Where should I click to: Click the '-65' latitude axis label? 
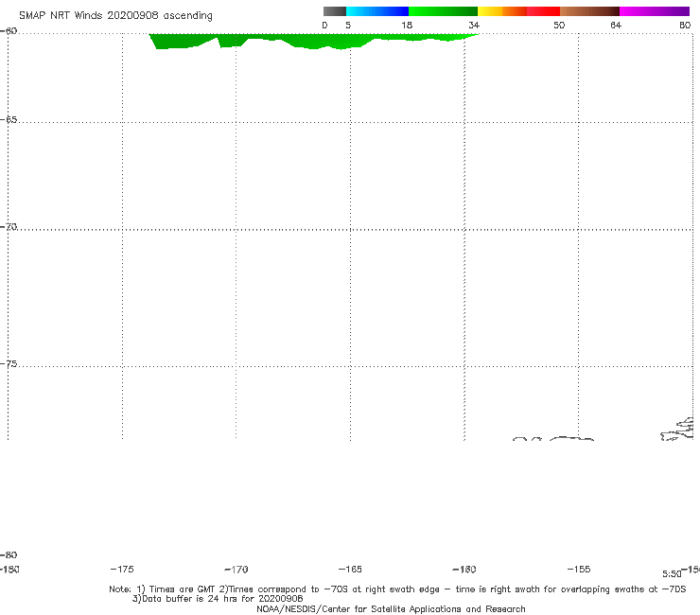pyautogui.click(x=9, y=120)
